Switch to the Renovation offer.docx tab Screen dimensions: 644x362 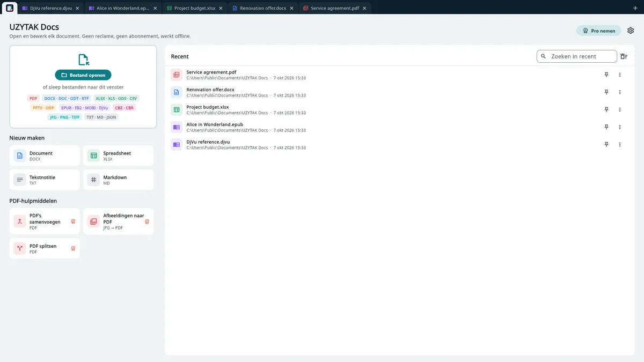(x=262, y=8)
